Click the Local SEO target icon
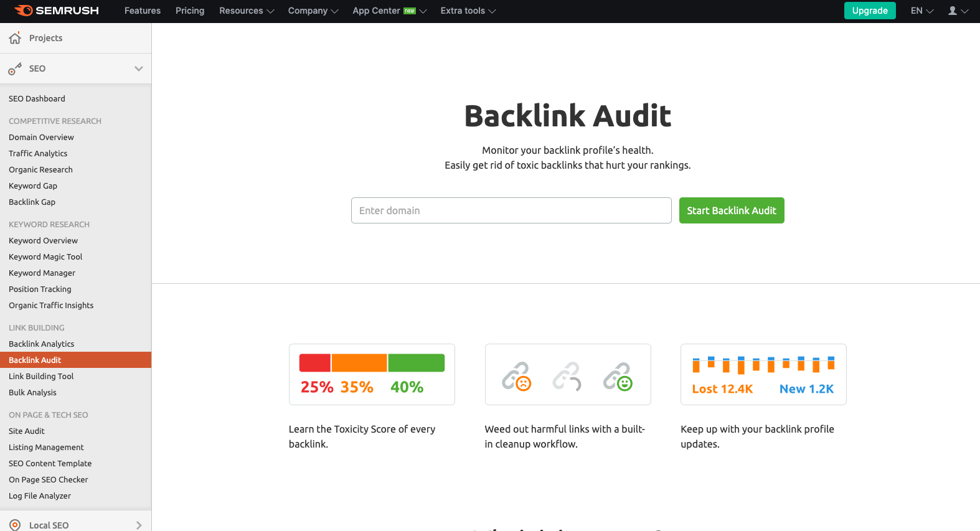Image resolution: width=980 pixels, height=531 pixels. coord(15,525)
